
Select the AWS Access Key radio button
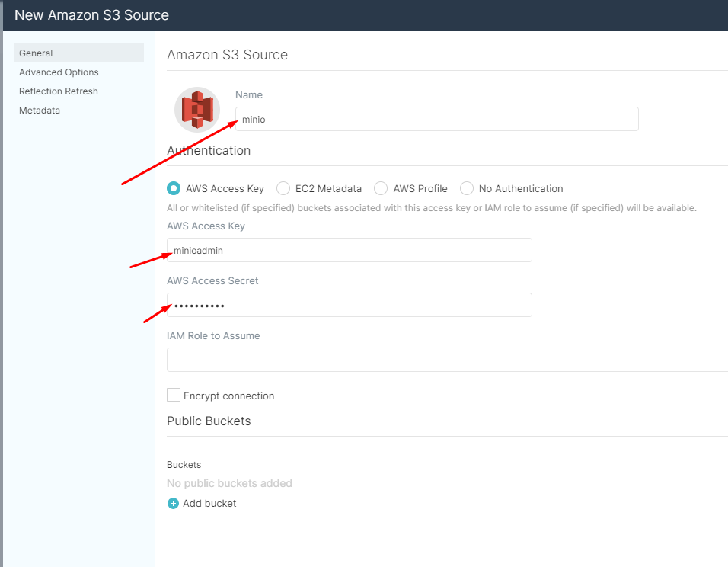174,188
